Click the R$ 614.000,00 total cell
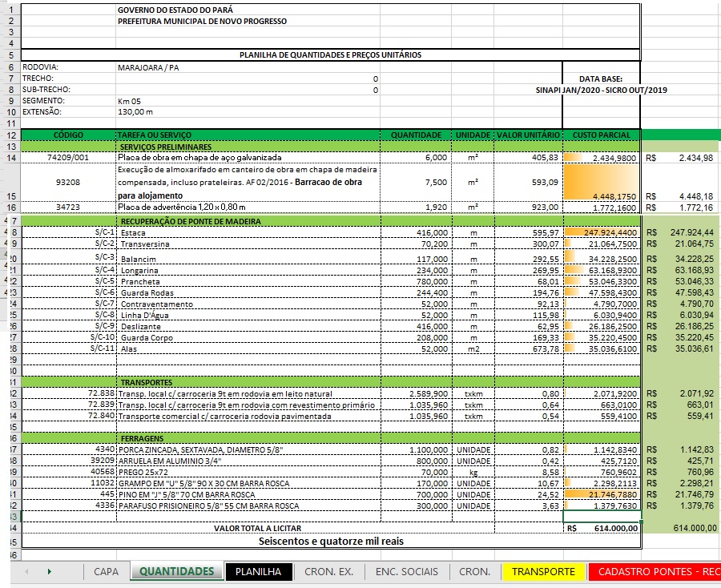 click(602, 528)
